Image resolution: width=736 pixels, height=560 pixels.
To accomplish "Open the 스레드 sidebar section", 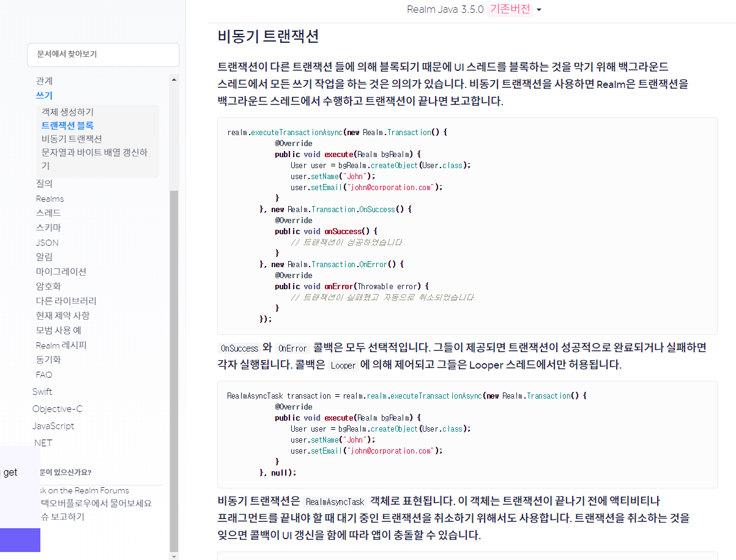I will pyautogui.click(x=49, y=213).
